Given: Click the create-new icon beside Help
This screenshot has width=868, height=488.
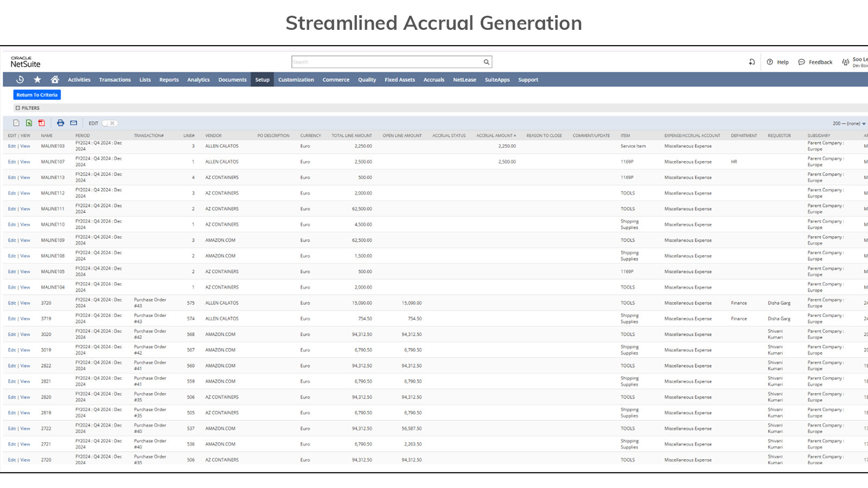Looking at the screenshot, I should tap(752, 62).
